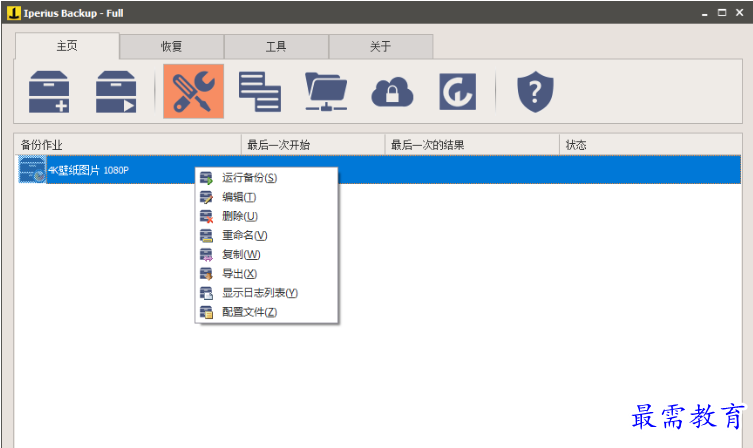Image resolution: width=753 pixels, height=448 pixels.
Task: Choose 配置文件(Z) from context menu
Action: [x=267, y=313]
